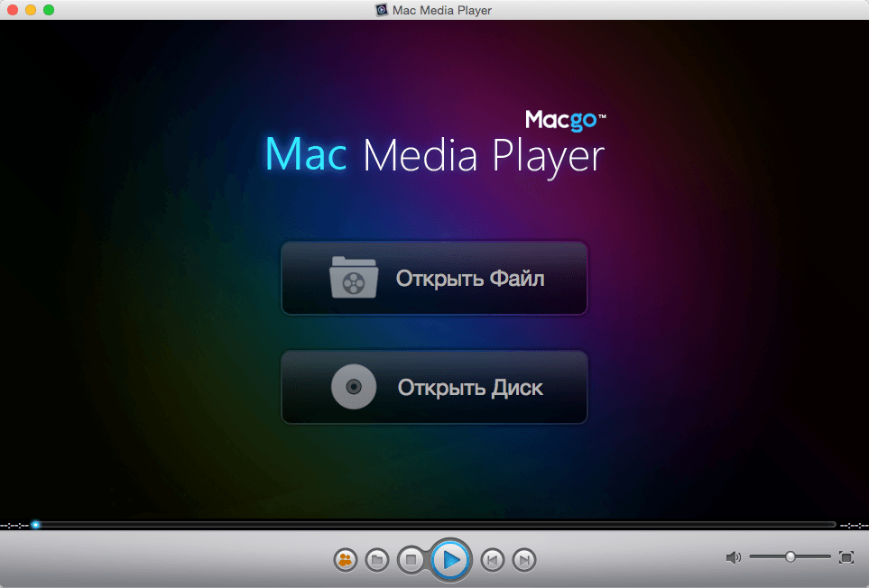Click the Открыть Диск button
The image size is (869, 588).
pyautogui.click(x=434, y=387)
